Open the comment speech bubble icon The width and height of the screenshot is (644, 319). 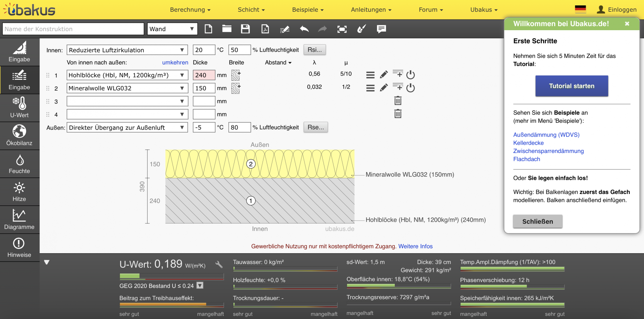381,29
